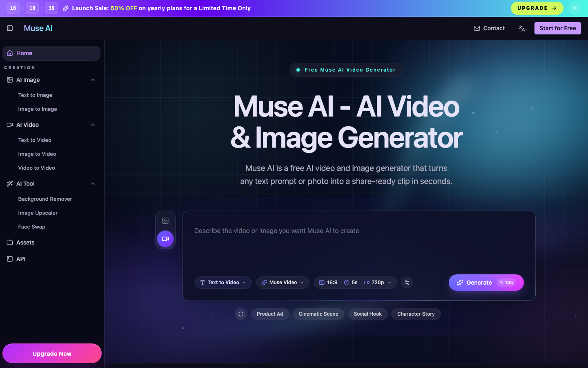Image resolution: width=588 pixels, height=368 pixels.
Task: Click the Generate button
Action: [x=486, y=283]
